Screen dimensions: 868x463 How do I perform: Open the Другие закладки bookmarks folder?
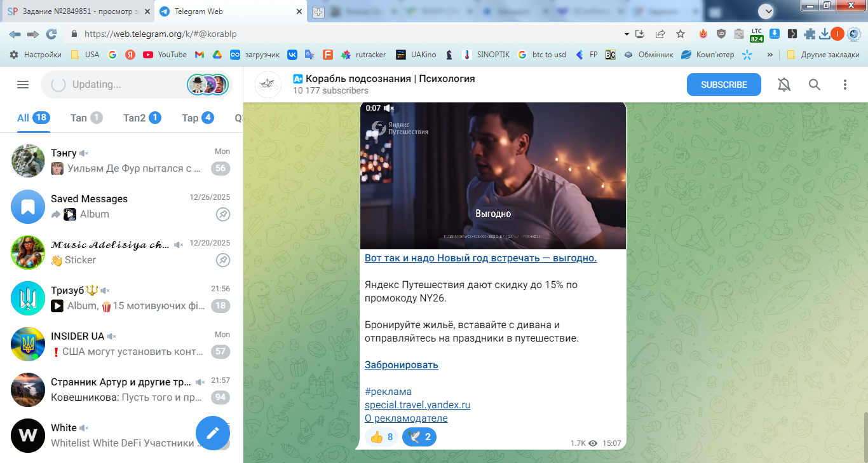point(823,55)
